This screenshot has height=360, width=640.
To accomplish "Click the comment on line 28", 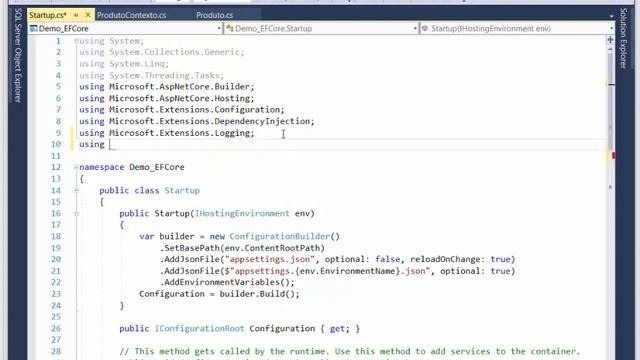I will (349, 351).
